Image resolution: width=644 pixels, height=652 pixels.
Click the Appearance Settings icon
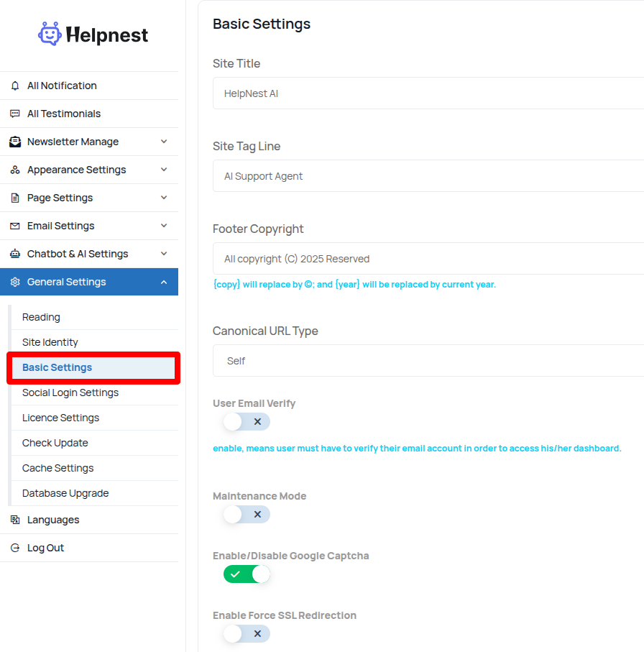pyautogui.click(x=15, y=170)
